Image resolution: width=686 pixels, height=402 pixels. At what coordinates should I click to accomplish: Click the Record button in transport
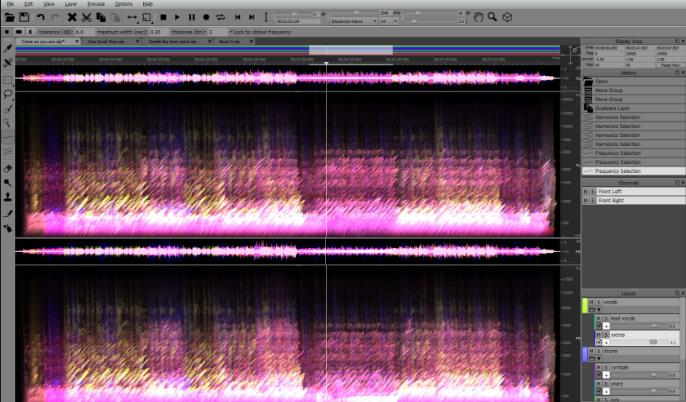tap(206, 17)
